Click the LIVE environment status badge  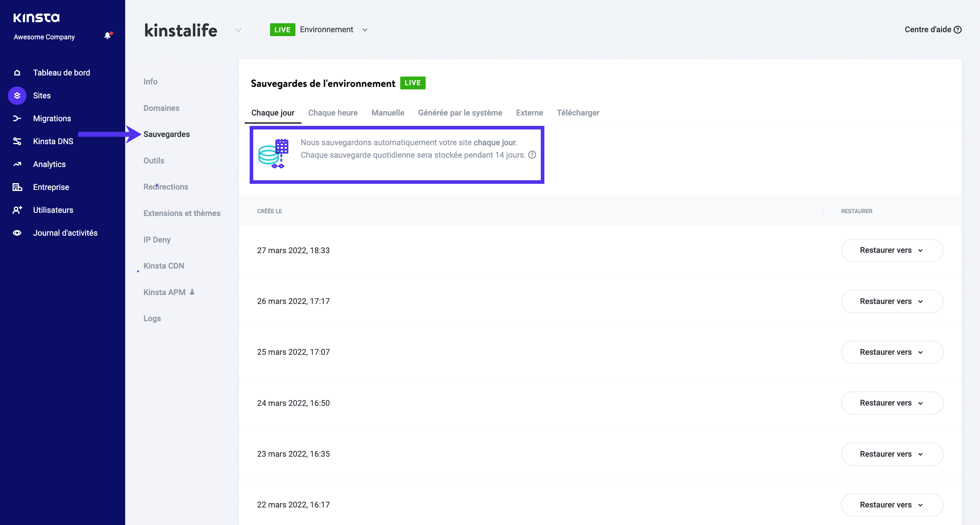282,29
